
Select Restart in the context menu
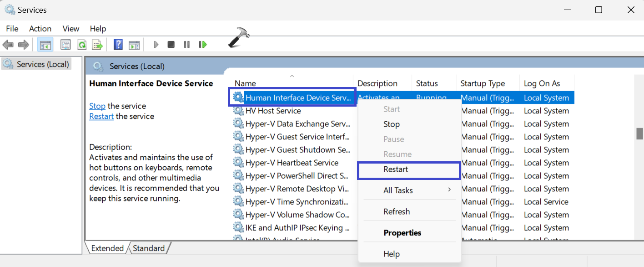pos(396,169)
